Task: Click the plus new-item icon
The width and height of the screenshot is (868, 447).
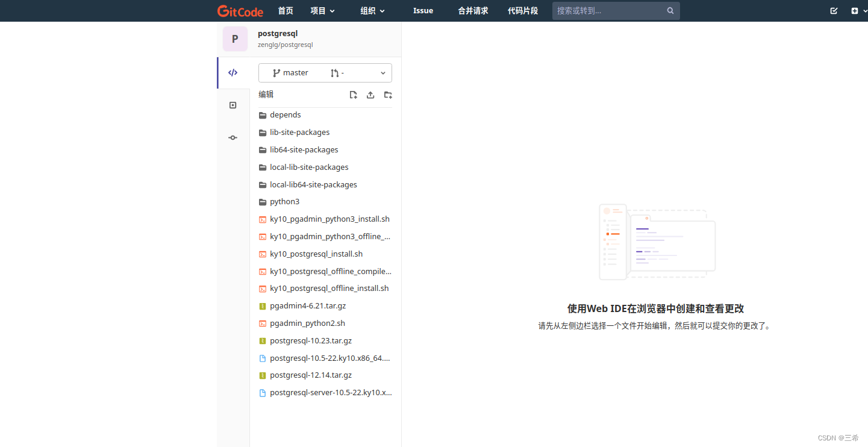Action: pyautogui.click(x=854, y=11)
